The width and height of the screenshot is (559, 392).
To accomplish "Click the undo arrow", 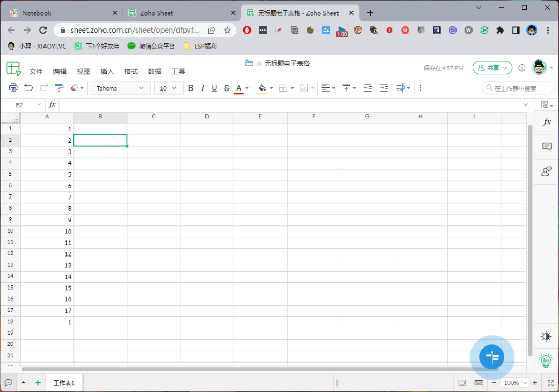I will [x=28, y=87].
